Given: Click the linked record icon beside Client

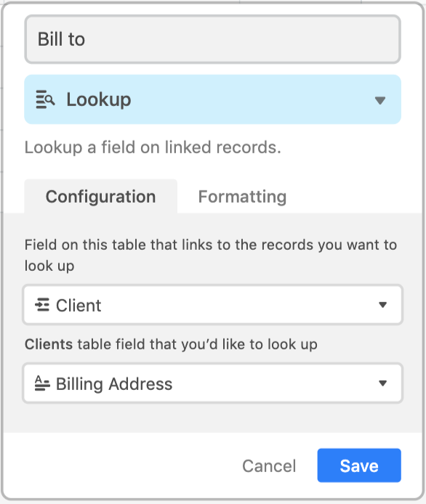Looking at the screenshot, I should 42,305.
